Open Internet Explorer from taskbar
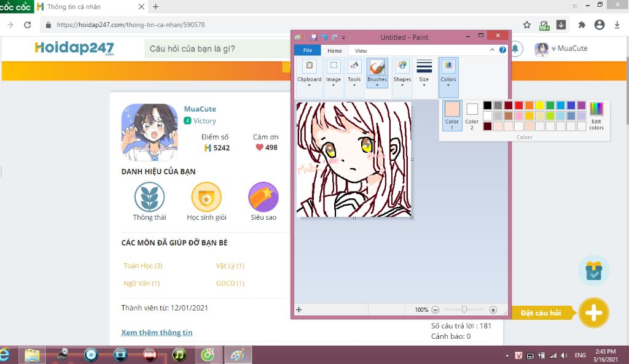This screenshot has height=364, width=629. pyautogui.click(x=4, y=355)
